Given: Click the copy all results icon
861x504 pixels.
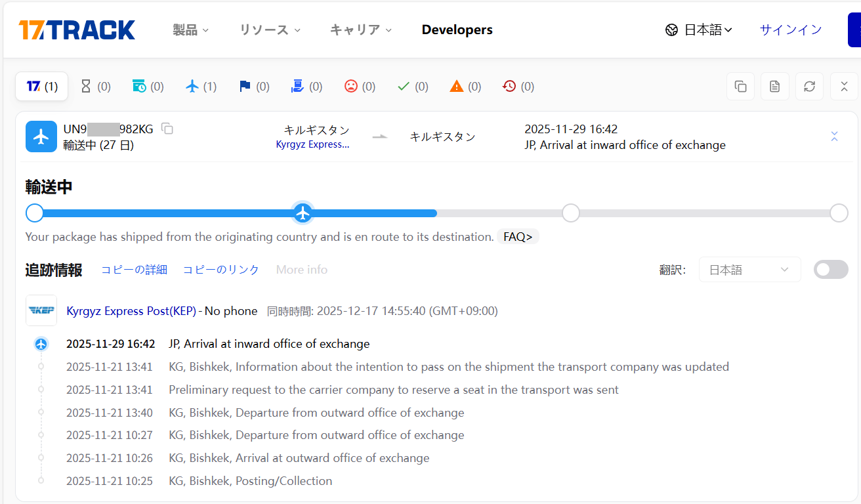Looking at the screenshot, I should point(740,87).
